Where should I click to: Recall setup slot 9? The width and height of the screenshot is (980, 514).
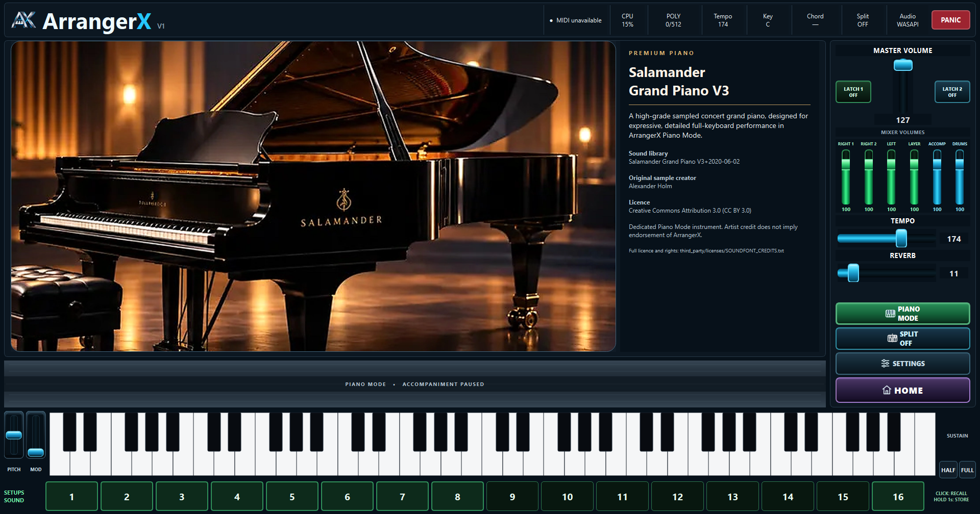tap(512, 497)
